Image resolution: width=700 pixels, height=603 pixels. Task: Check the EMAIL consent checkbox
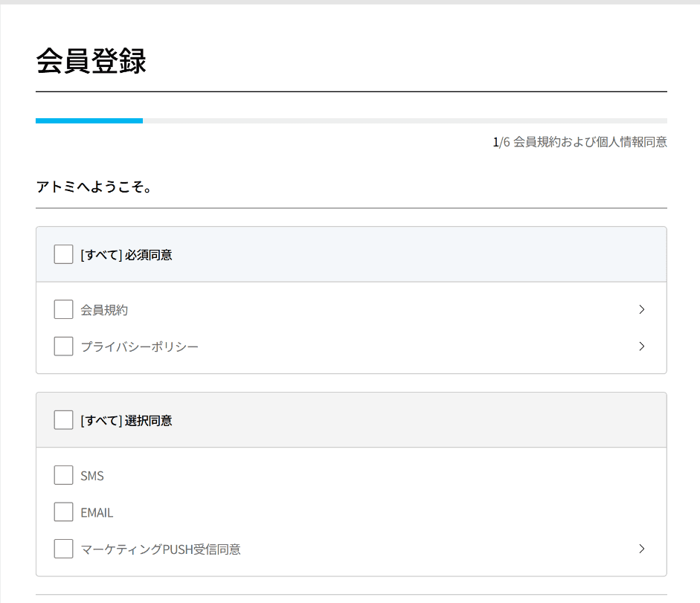(63, 512)
